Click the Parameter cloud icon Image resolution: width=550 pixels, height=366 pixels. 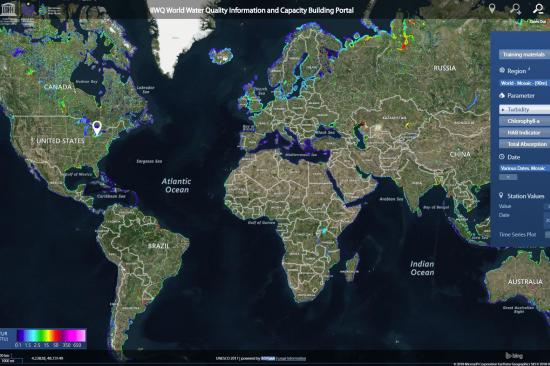[x=502, y=95]
